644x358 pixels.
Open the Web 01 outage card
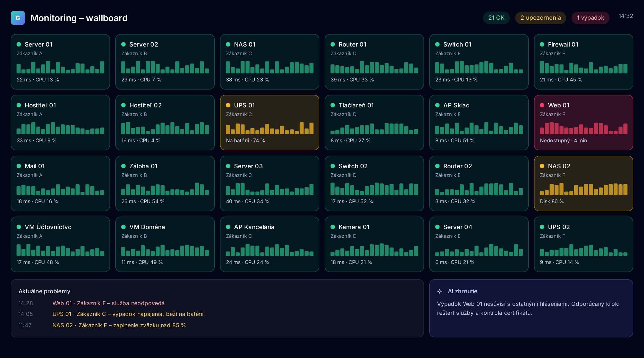tap(583, 123)
